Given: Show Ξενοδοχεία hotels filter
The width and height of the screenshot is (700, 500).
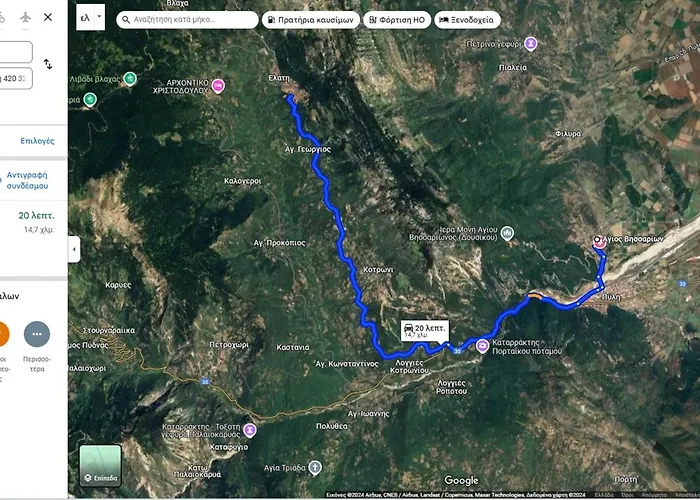Looking at the screenshot, I should [467, 20].
